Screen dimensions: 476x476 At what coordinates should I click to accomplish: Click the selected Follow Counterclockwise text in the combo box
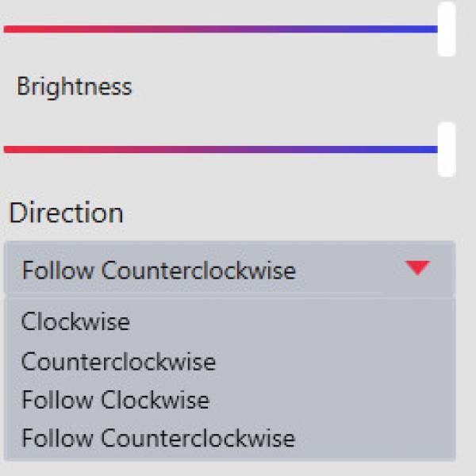159,271
